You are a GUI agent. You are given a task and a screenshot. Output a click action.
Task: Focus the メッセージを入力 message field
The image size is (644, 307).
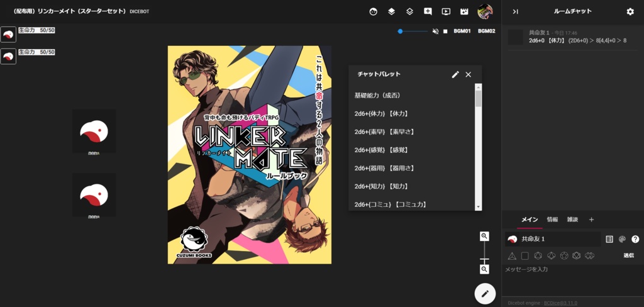pos(572,279)
